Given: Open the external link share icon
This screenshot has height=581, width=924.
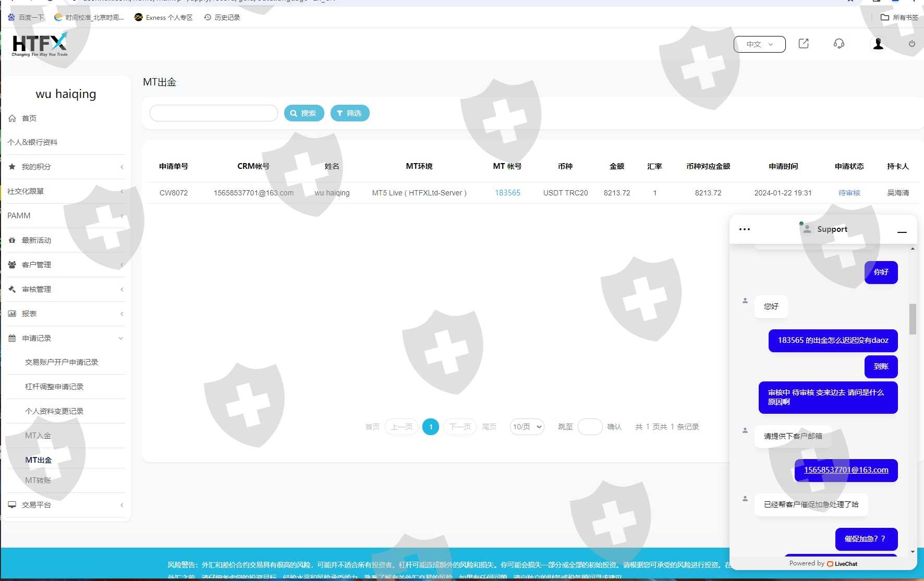Looking at the screenshot, I should point(804,44).
